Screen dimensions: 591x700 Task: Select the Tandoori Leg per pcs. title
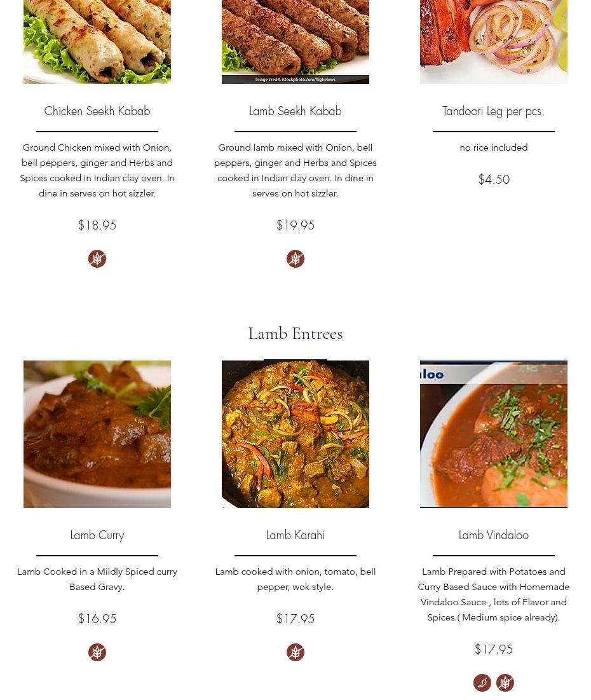tap(493, 111)
